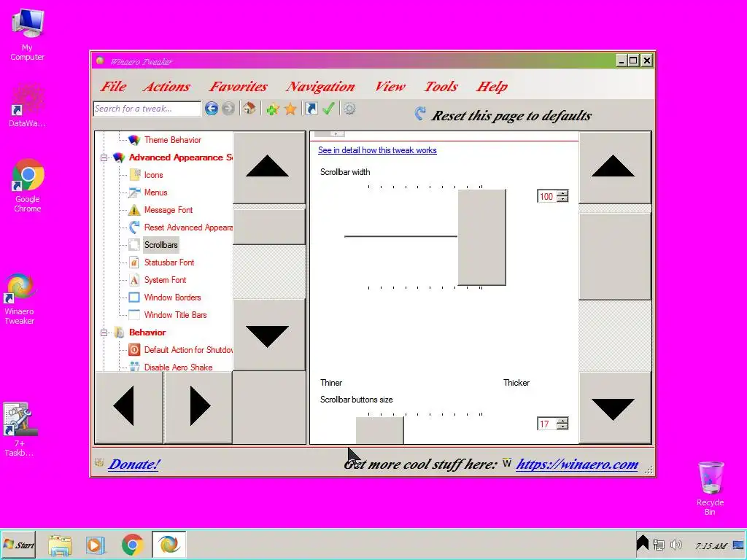Decrease Scrollbar buttons size with stepper down

tap(562, 427)
